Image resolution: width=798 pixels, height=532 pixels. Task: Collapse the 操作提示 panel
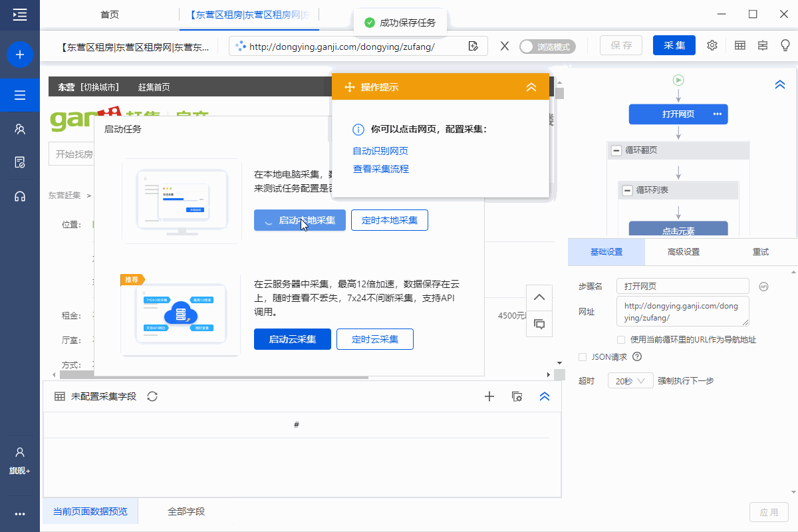coord(531,87)
